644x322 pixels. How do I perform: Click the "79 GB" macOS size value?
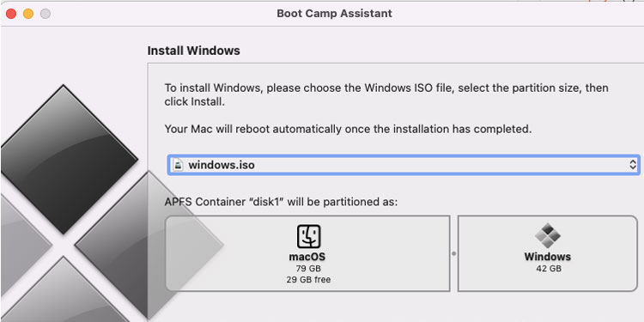pyautogui.click(x=308, y=269)
